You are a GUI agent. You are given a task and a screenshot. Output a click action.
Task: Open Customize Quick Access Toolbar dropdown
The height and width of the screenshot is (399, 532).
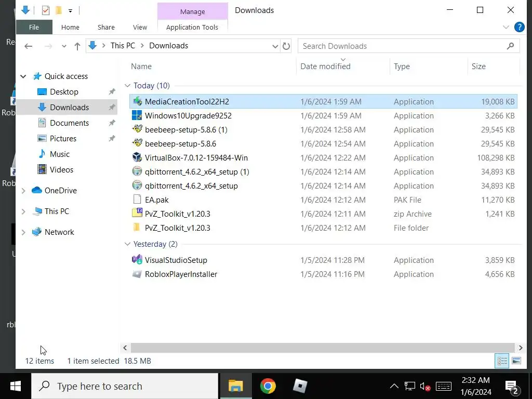[70, 11]
